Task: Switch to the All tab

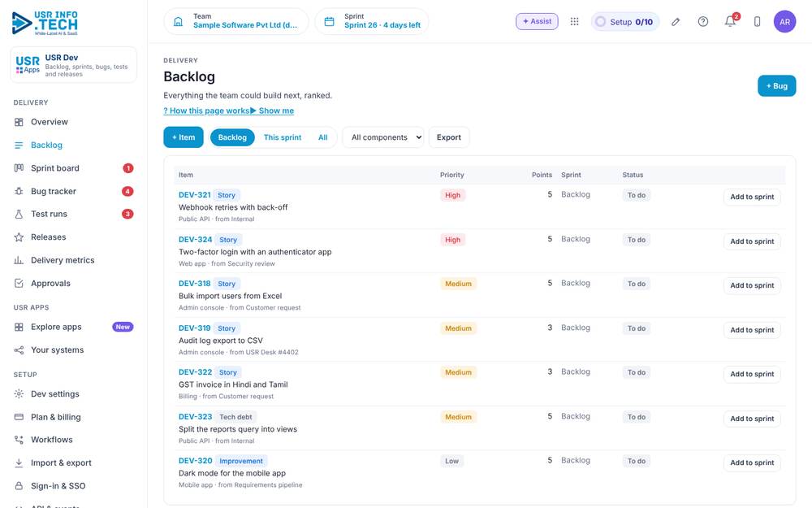Action: [322, 137]
